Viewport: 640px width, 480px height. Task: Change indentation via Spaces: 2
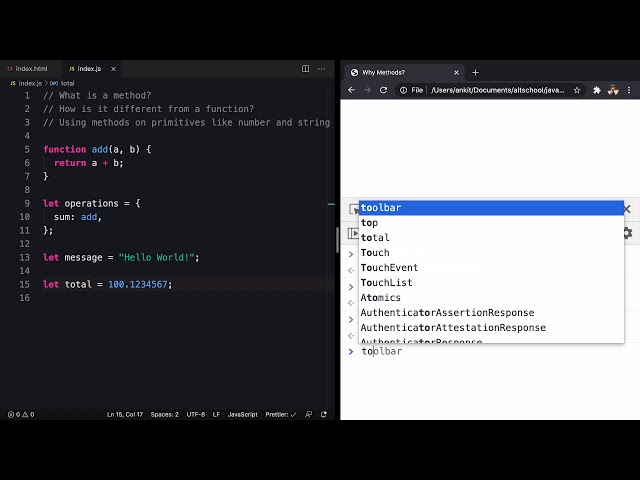(164, 414)
